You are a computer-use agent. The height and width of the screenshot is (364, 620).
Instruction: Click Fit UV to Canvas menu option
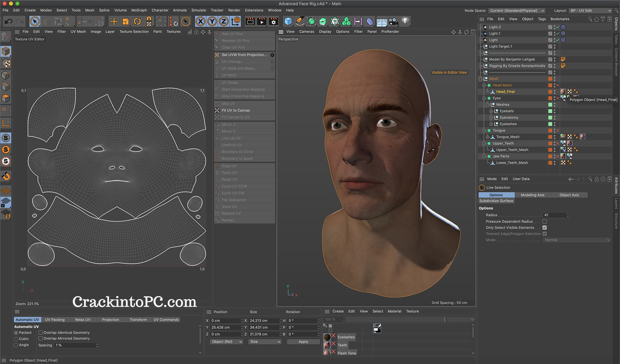point(235,110)
